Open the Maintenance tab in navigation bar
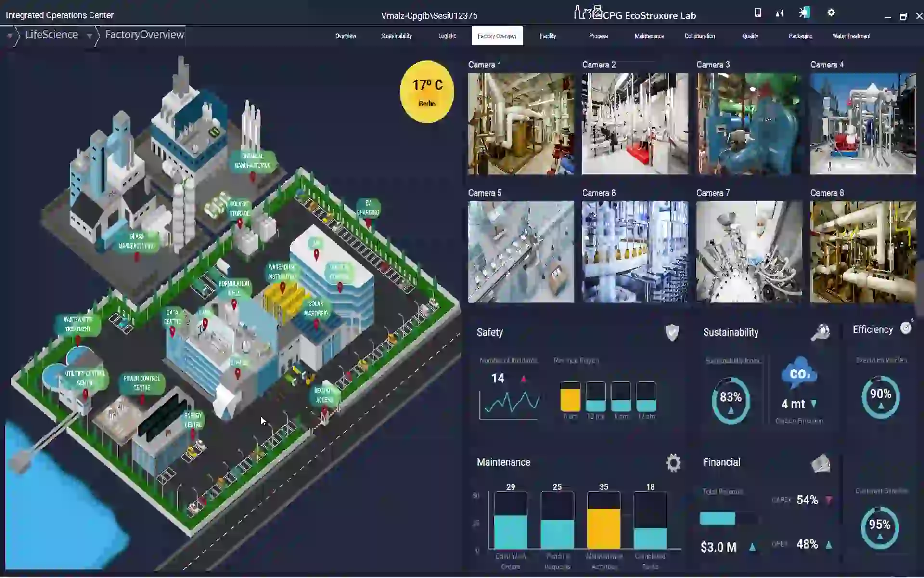Screen dimensions: 924x578 pos(649,36)
